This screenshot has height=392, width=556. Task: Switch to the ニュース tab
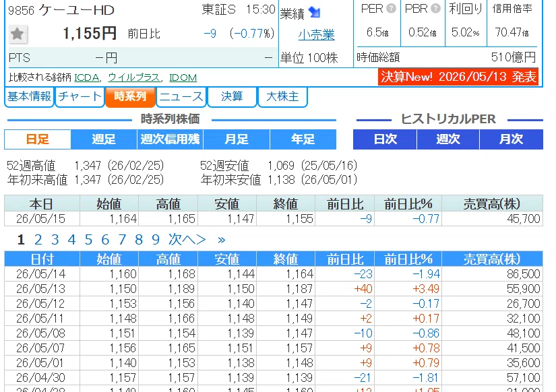pos(181,96)
